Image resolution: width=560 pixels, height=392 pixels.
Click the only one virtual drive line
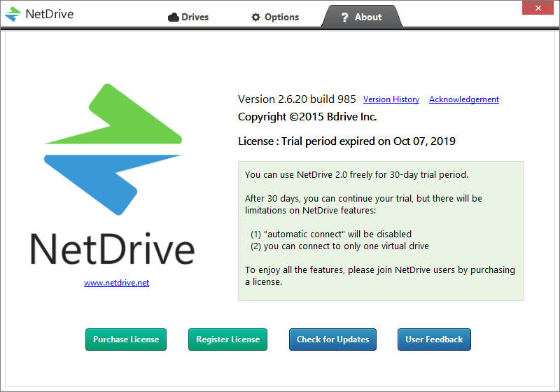click(339, 246)
